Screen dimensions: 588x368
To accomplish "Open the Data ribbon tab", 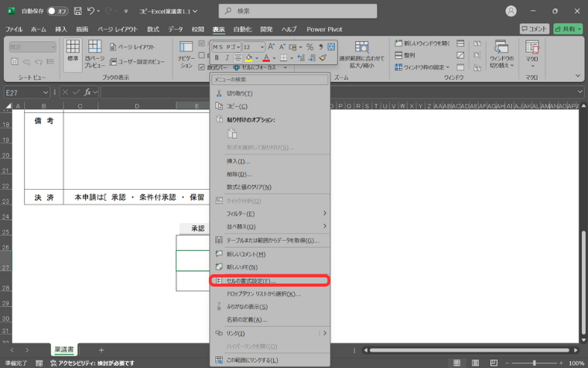I will [176, 29].
